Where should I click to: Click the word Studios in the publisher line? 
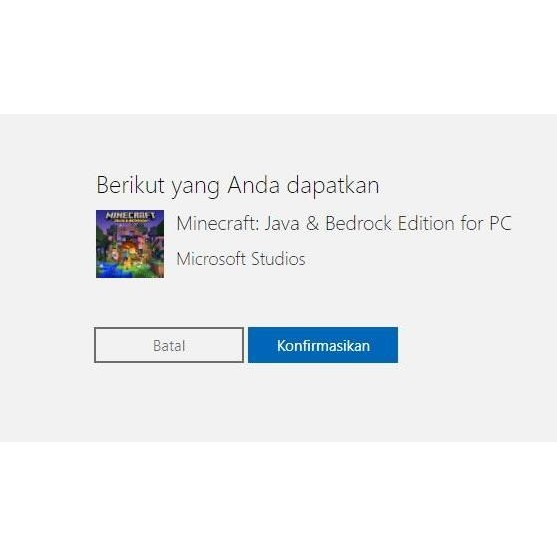tap(278, 259)
